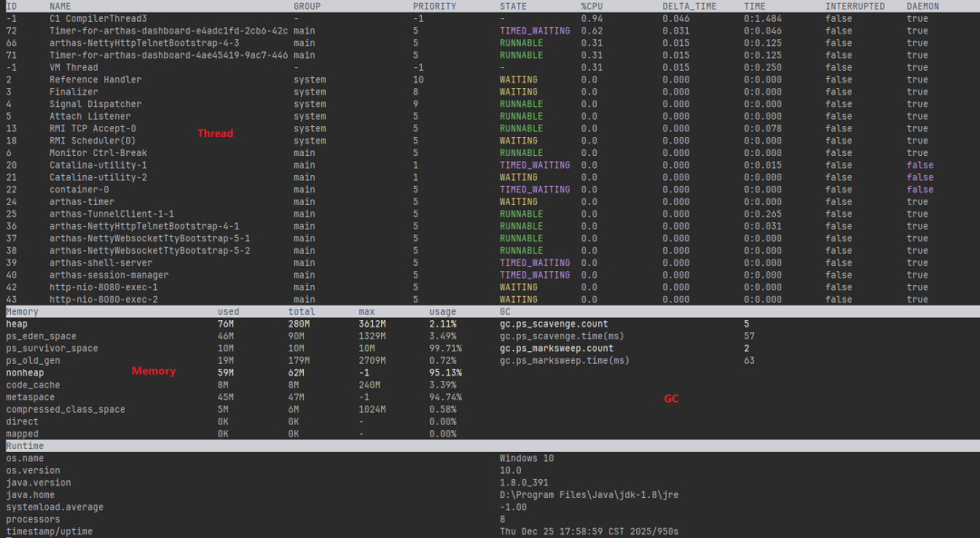980x538 pixels.
Task: Click arthas-shell-server thread name
Action: [x=101, y=262]
